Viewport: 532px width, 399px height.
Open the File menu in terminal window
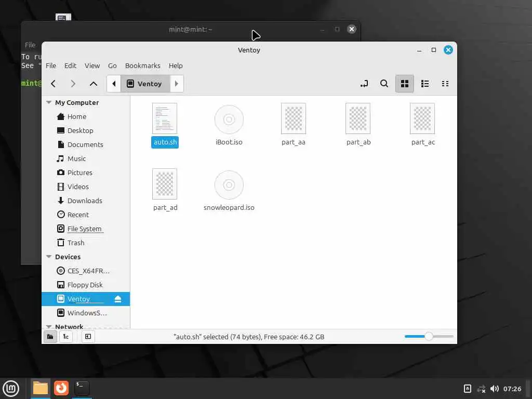click(30, 45)
